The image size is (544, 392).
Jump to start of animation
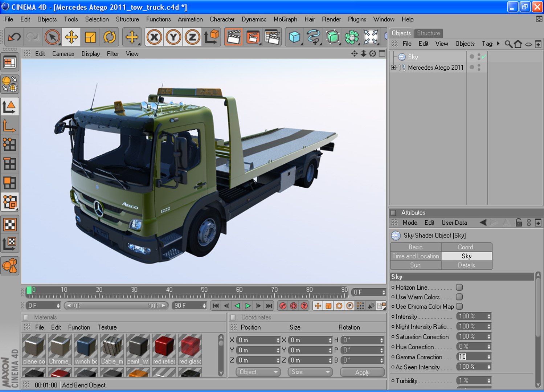[216, 306]
